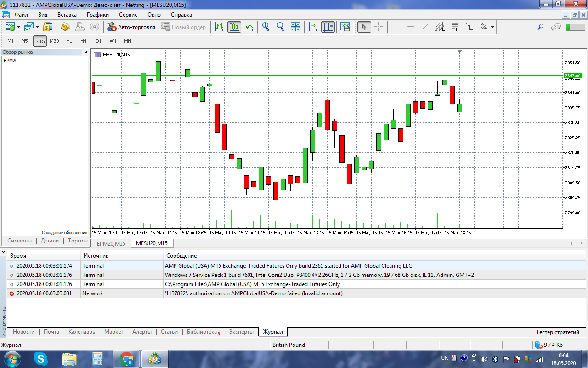Open the Вставка menu
Viewport: 588px width, 368px height.
(67, 15)
